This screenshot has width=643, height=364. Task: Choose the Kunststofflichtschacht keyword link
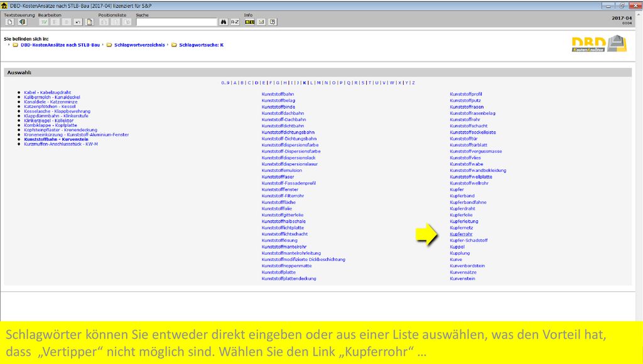[x=284, y=234]
